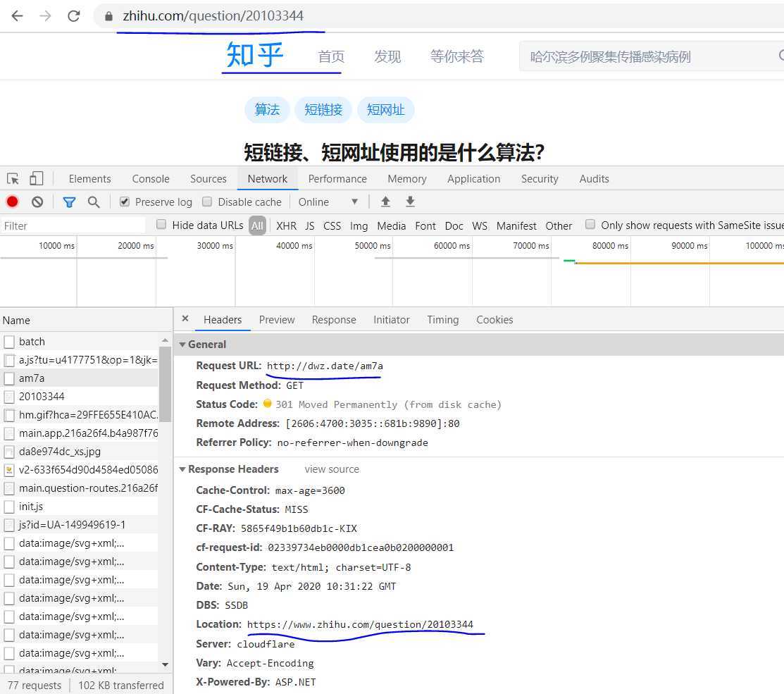Click the Zhihu search box

(x=650, y=56)
